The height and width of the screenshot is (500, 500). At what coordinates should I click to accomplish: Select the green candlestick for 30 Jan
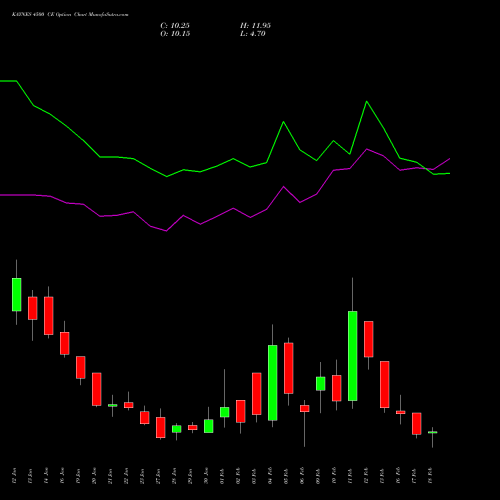pos(209,426)
